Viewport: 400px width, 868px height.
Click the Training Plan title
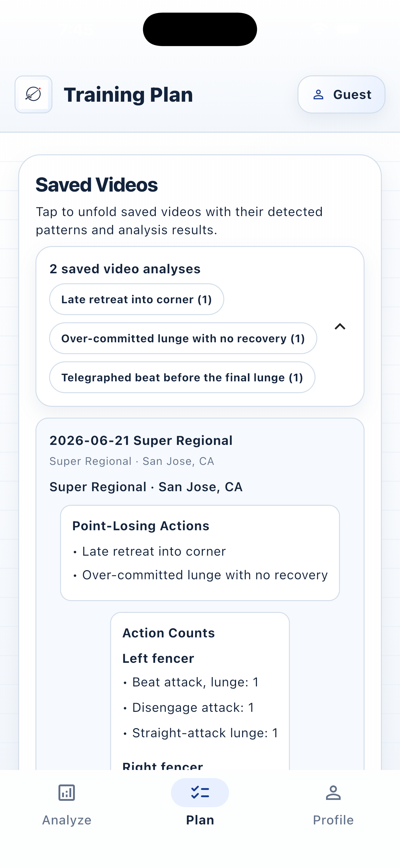coord(128,95)
